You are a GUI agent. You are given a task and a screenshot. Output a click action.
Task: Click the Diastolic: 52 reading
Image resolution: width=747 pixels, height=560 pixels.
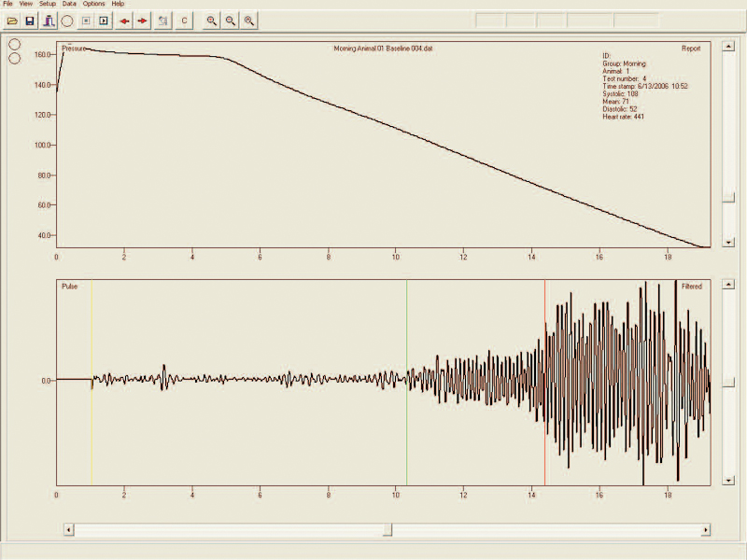tap(620, 109)
